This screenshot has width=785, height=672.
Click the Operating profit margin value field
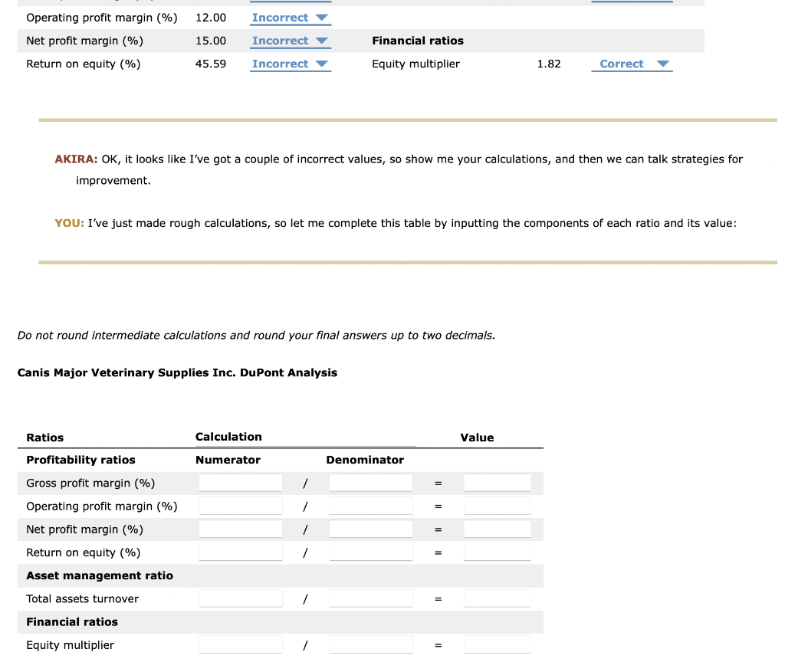[497, 506]
